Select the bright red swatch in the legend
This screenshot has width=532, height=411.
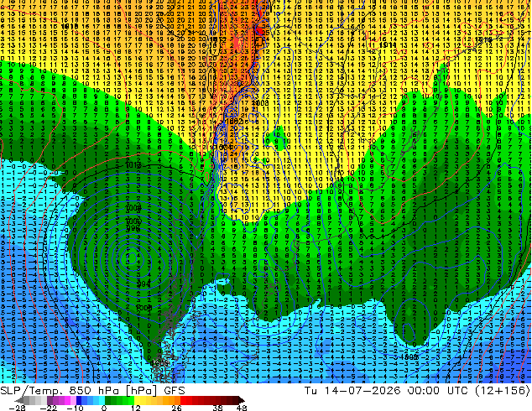(x=184, y=400)
